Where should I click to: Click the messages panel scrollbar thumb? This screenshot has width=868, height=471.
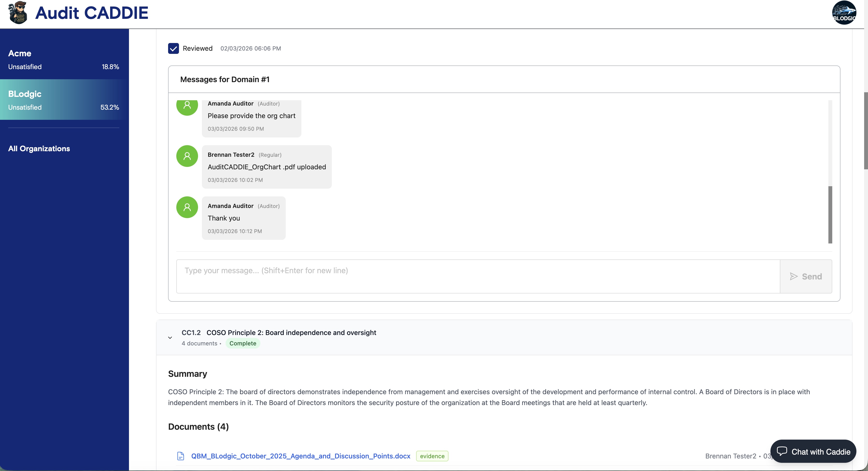[x=830, y=214]
